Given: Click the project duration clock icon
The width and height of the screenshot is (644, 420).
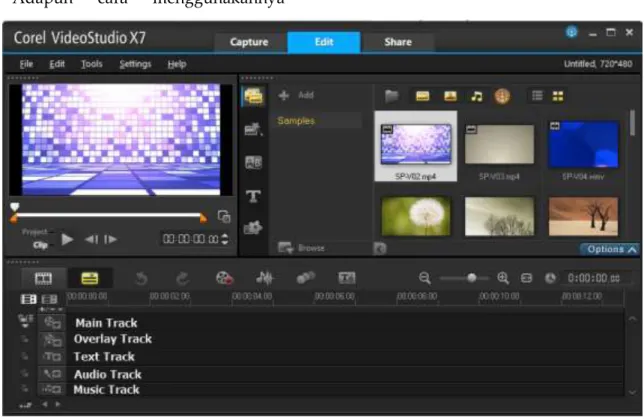Looking at the screenshot, I should coord(550,278).
